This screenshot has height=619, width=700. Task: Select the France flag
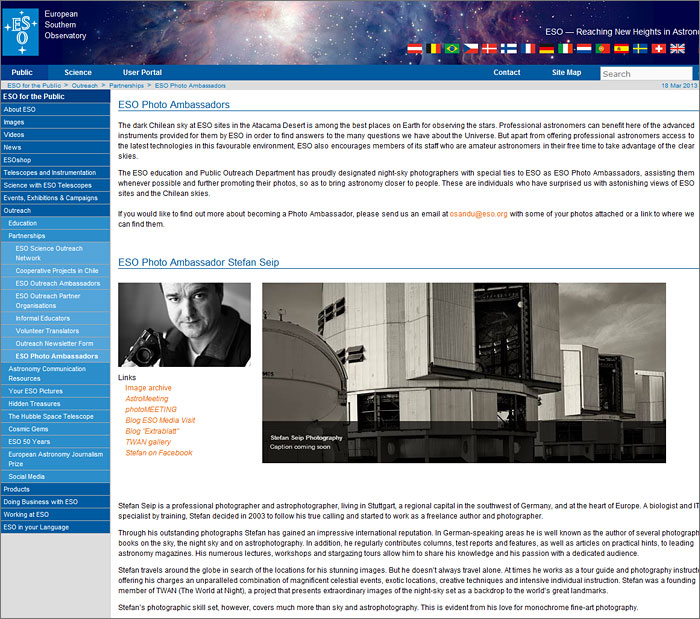tap(528, 49)
